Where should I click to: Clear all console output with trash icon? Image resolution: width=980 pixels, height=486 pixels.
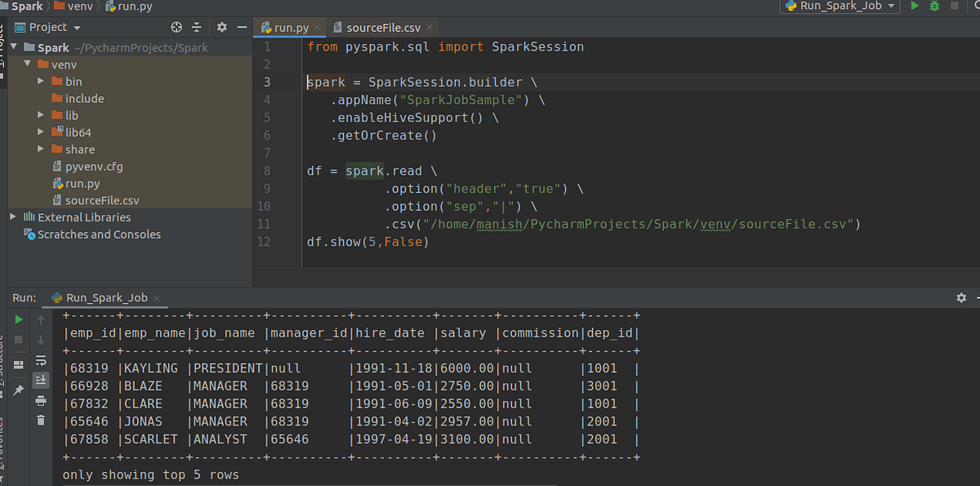pyautogui.click(x=39, y=418)
